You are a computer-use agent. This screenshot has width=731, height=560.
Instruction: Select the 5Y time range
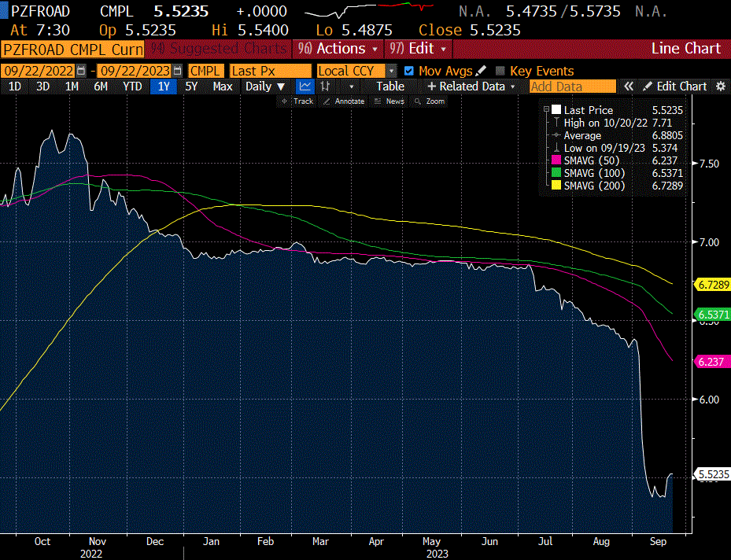click(192, 87)
